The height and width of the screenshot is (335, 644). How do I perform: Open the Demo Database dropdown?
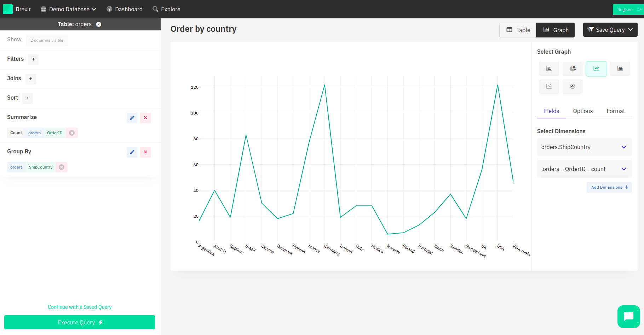coord(69,9)
